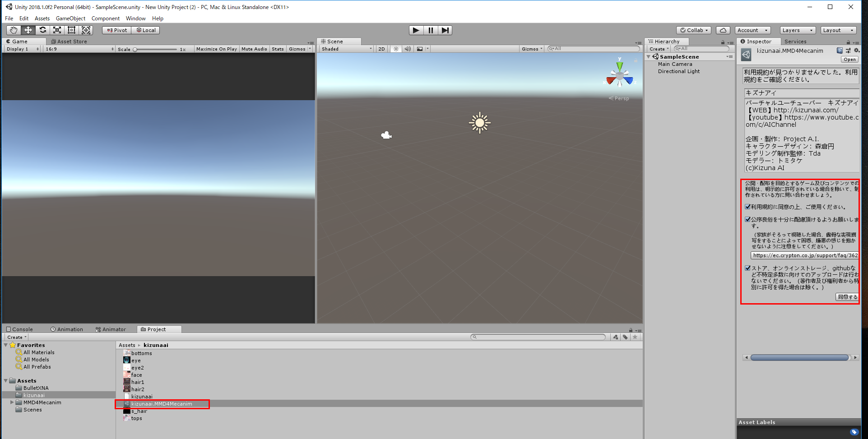Uncheck the ストア、オンラインストレージ checkbox
The image size is (868, 439).
(x=747, y=268)
